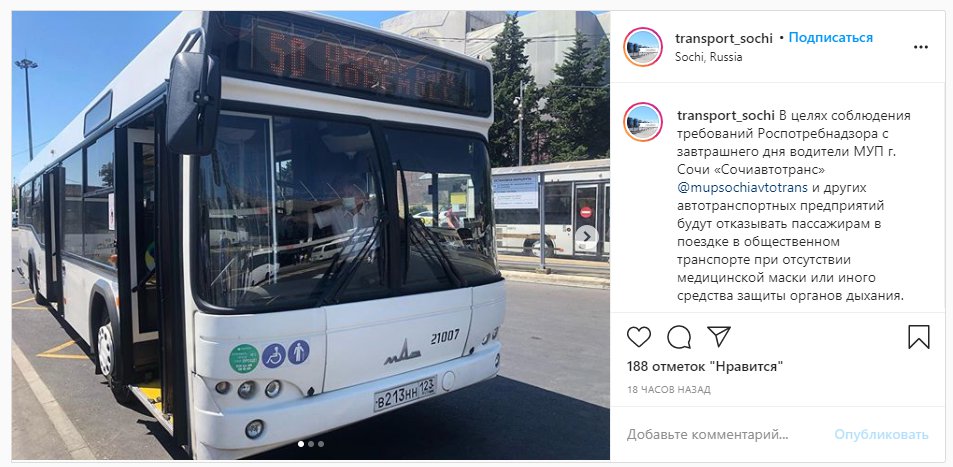View the list of 188 likes
The height and width of the screenshot is (467, 953).
pyautogui.click(x=705, y=367)
